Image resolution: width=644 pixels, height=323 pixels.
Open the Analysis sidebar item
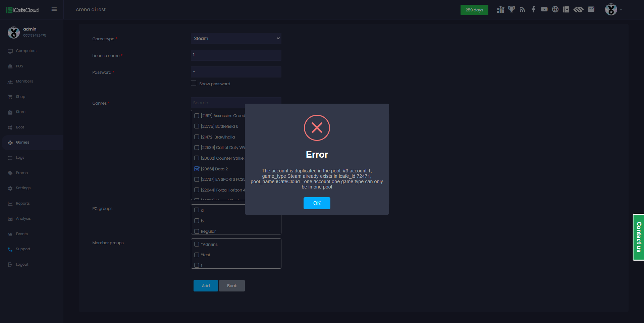[x=23, y=219]
